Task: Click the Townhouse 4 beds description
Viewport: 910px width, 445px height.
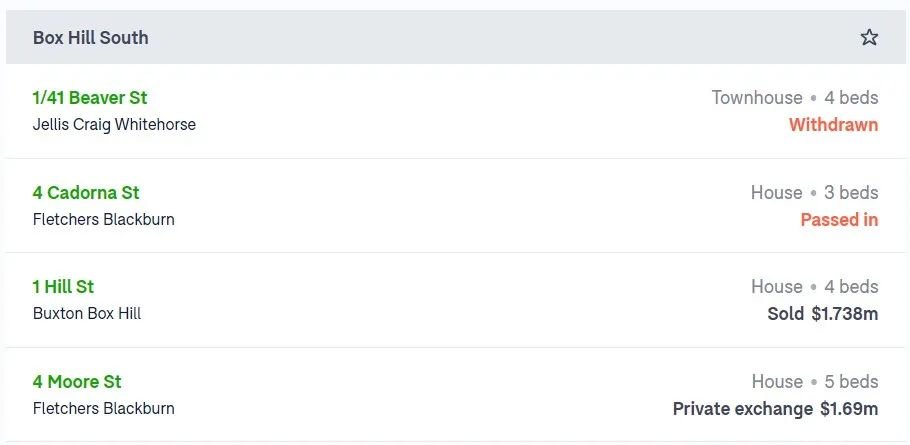Action: tap(795, 97)
